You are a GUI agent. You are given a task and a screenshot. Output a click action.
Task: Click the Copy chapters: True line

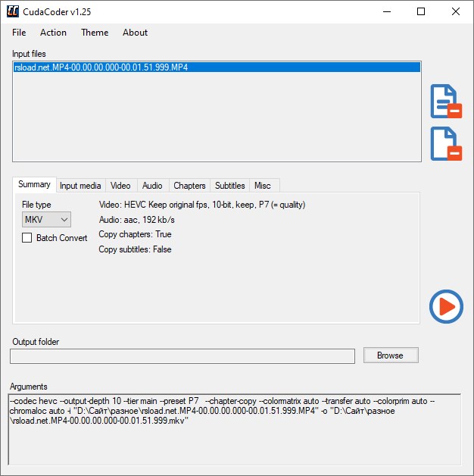click(x=135, y=234)
